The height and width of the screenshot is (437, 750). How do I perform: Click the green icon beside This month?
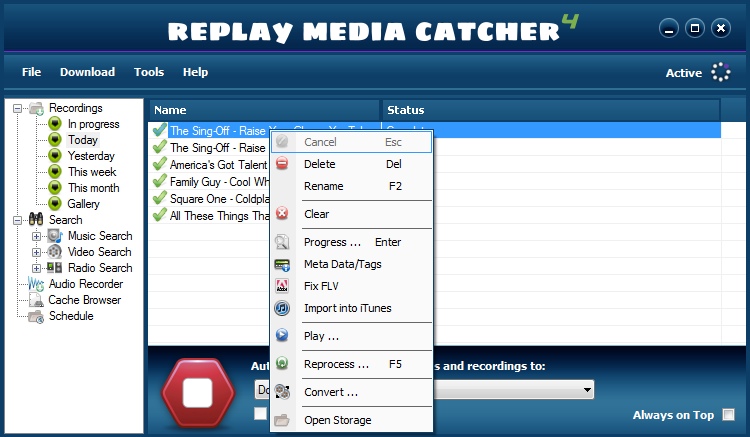point(55,187)
